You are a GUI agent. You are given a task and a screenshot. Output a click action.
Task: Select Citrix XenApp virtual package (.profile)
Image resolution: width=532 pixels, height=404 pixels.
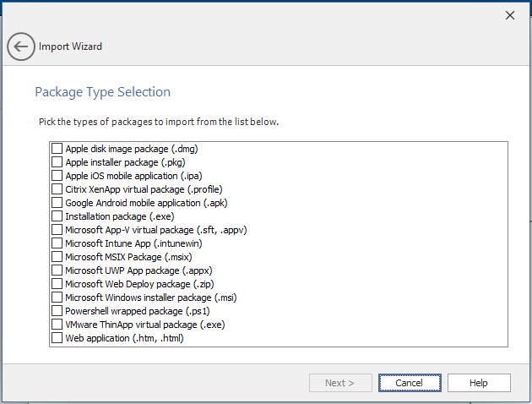(57, 189)
